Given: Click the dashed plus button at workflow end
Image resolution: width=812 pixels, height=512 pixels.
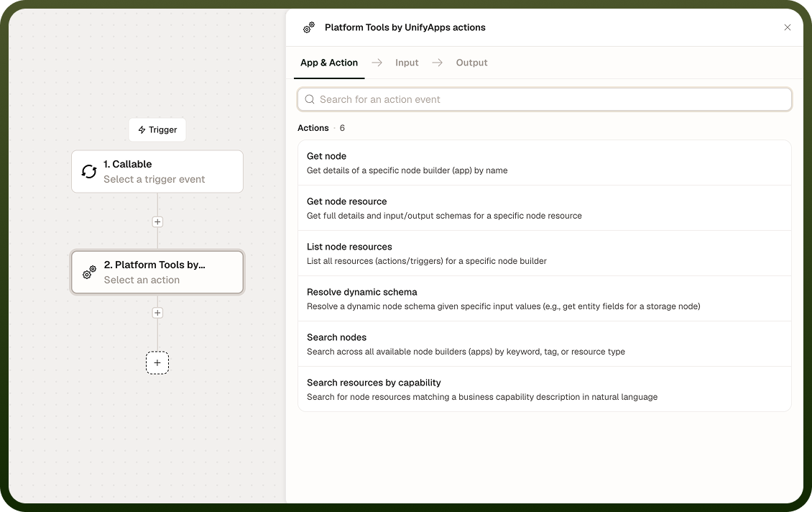Looking at the screenshot, I should [157, 362].
